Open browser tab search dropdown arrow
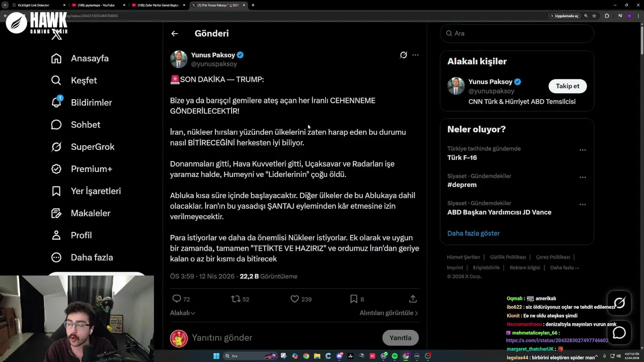644x362 pixels. [6, 5]
